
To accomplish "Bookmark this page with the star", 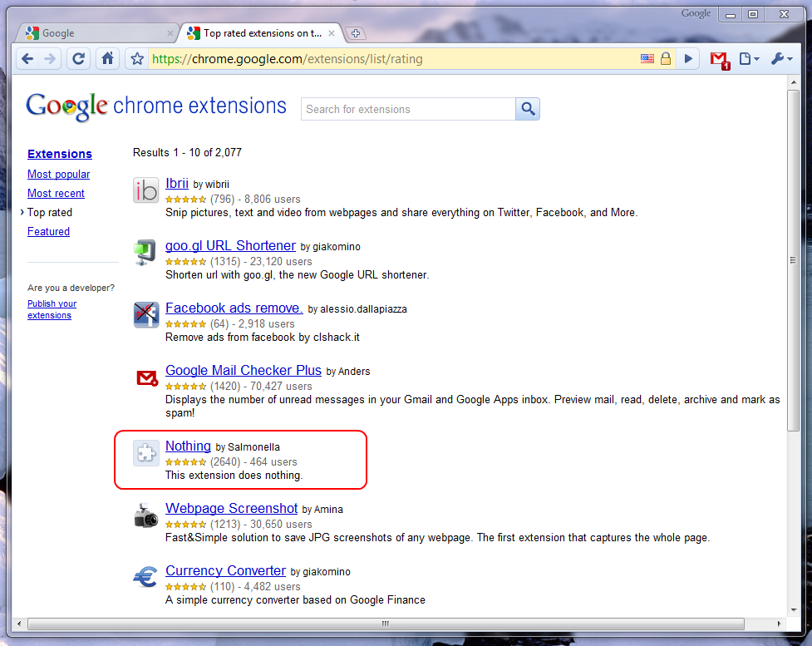I will tap(136, 59).
